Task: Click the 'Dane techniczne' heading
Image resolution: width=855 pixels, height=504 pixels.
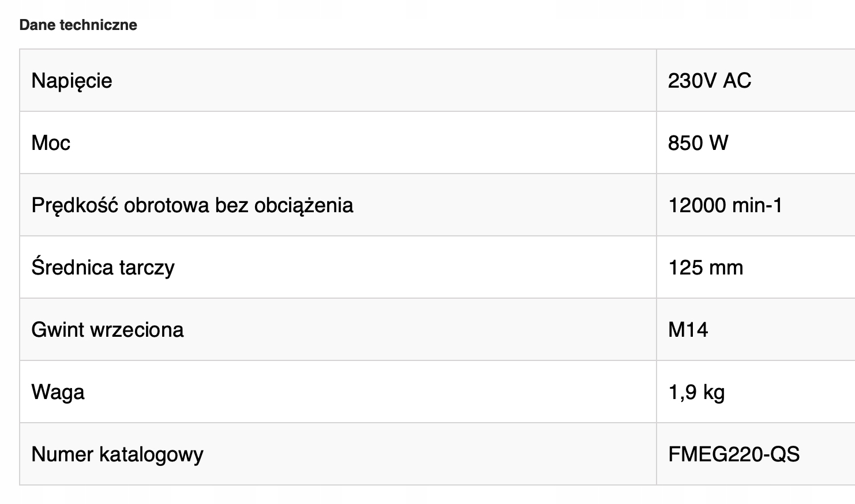Action: 78,25
